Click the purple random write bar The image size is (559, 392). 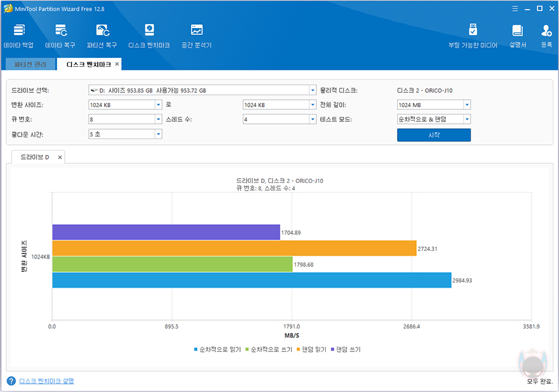166,232
